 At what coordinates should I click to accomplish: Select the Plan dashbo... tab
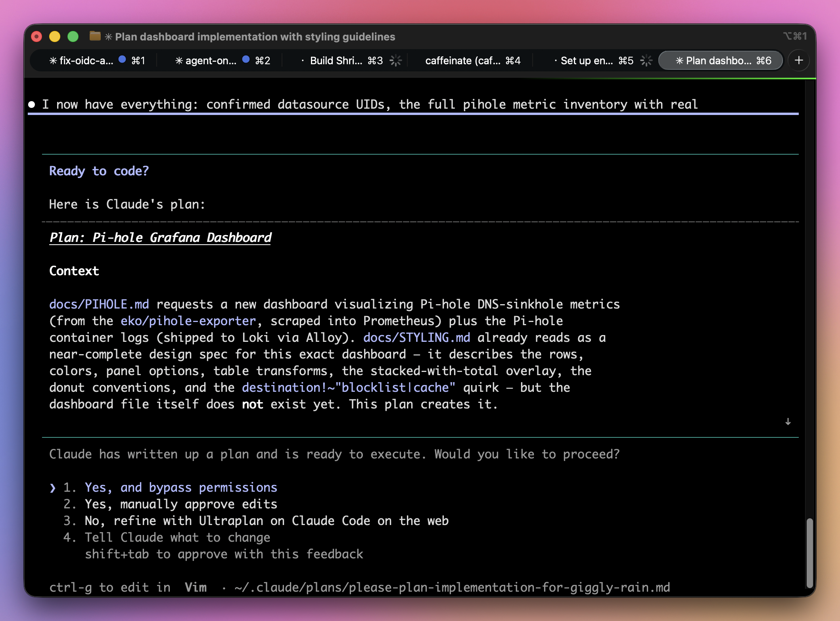pyautogui.click(x=721, y=60)
